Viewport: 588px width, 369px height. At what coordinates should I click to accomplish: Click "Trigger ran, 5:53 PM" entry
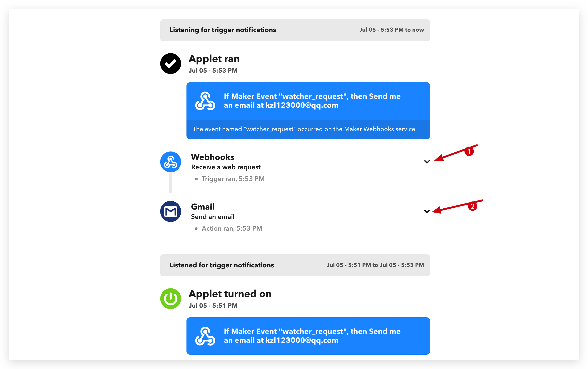tap(233, 179)
